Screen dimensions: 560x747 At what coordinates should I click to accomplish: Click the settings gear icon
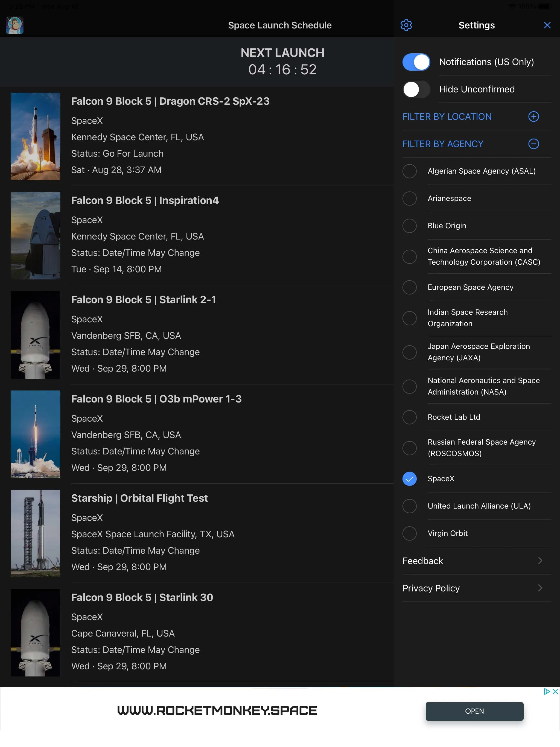pos(407,25)
